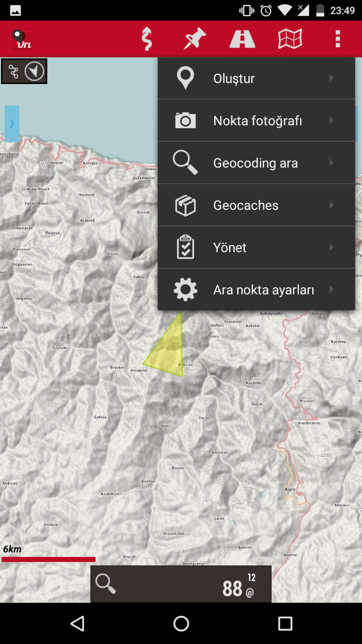Image resolution: width=362 pixels, height=644 pixels.
Task: Expand the Yönet submenu arrow
Action: (331, 247)
